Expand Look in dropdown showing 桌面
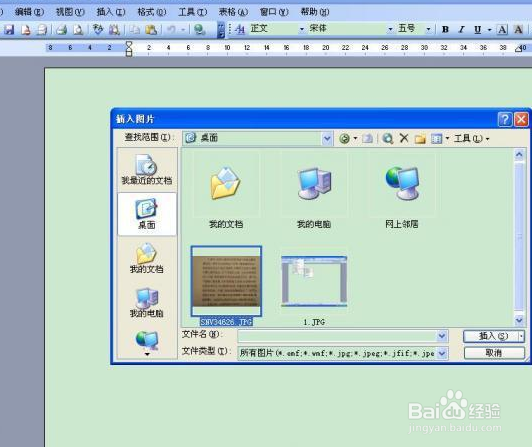Screen dimensions: 532x447 (327, 138)
